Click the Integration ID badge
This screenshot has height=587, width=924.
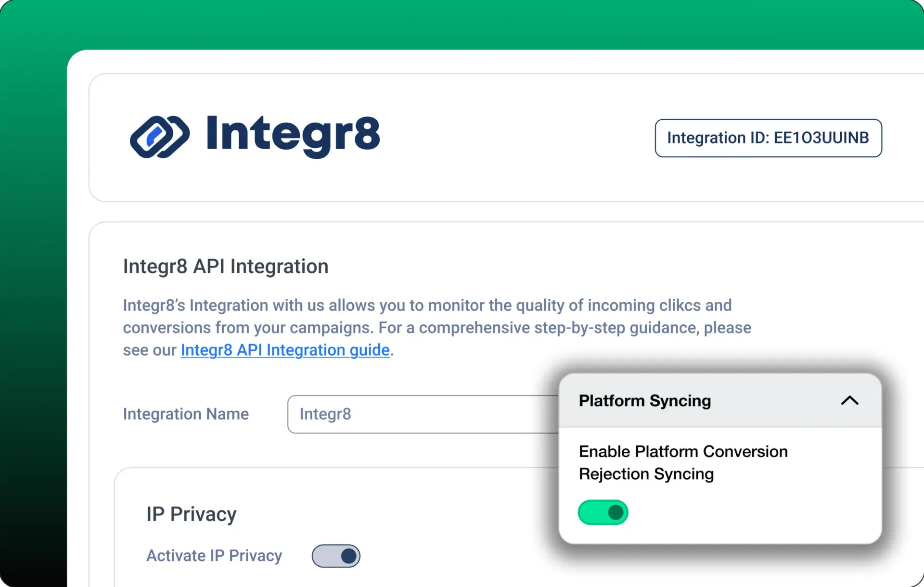click(768, 138)
